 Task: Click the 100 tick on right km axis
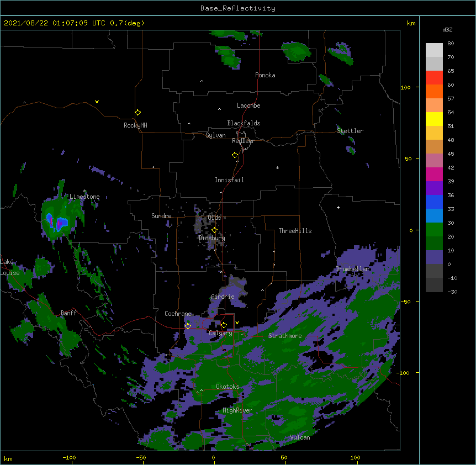[x=405, y=87]
